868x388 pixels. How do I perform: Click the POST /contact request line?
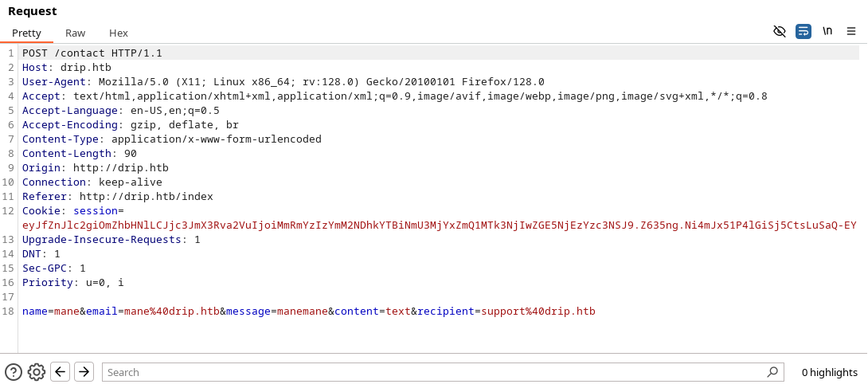click(x=92, y=53)
